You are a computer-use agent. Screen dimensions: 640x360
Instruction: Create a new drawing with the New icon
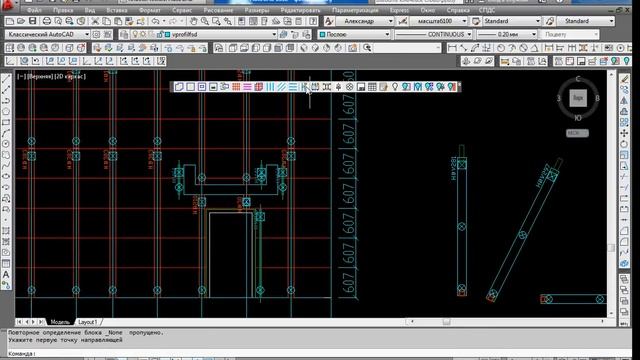(10, 21)
